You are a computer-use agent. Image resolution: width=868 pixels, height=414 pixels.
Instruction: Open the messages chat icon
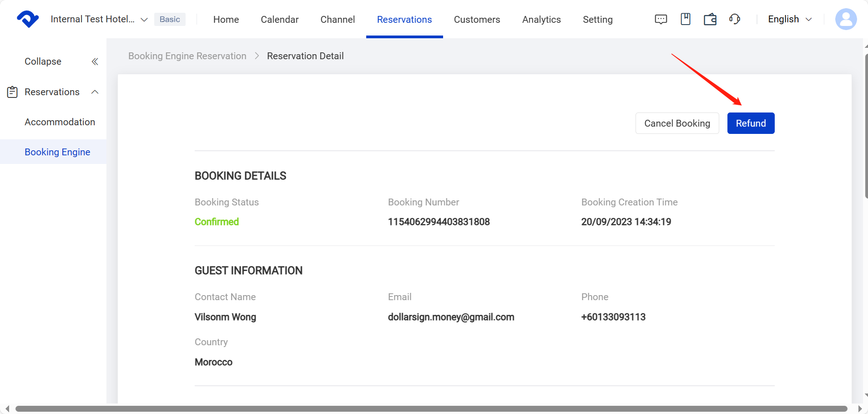click(661, 19)
